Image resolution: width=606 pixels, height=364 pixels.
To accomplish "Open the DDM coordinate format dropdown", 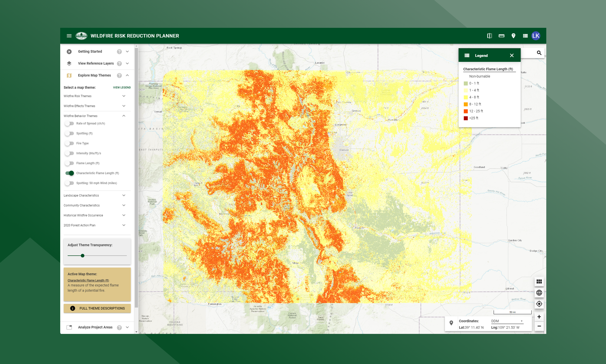I will 507,321.
